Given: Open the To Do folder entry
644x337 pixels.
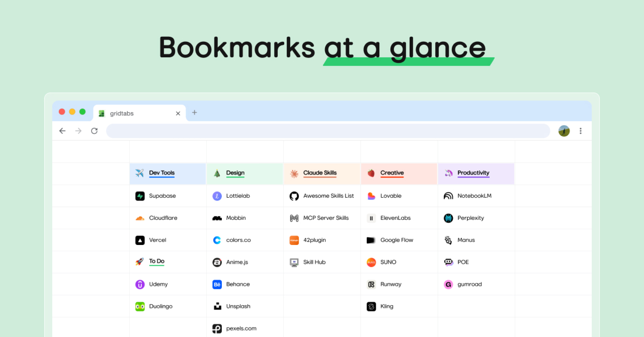Looking at the screenshot, I should coord(157,261).
